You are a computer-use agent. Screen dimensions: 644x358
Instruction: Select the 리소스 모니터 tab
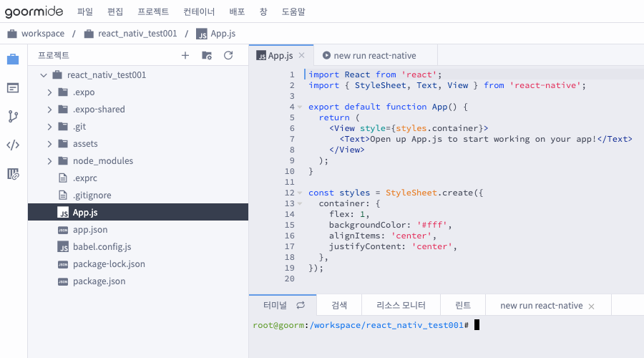401,306
